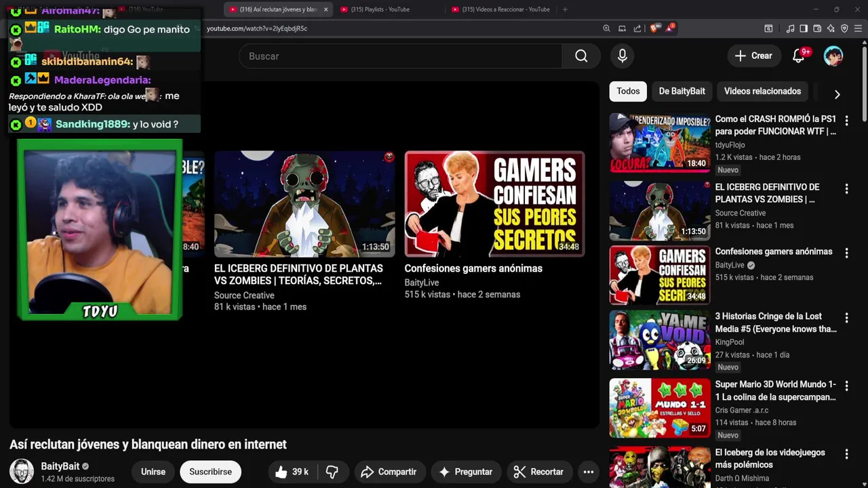Open options for 'Confesiones gamers anónimas' sidebar video

[x=846, y=253]
